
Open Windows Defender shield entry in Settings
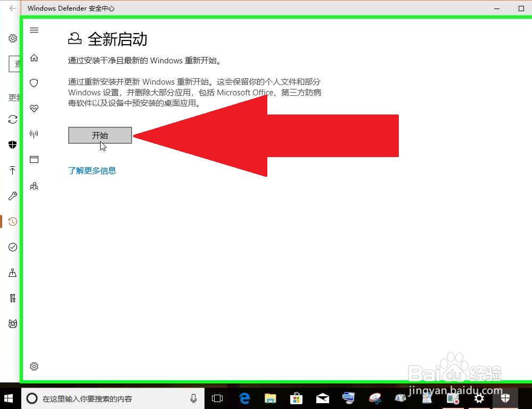pos(13,145)
